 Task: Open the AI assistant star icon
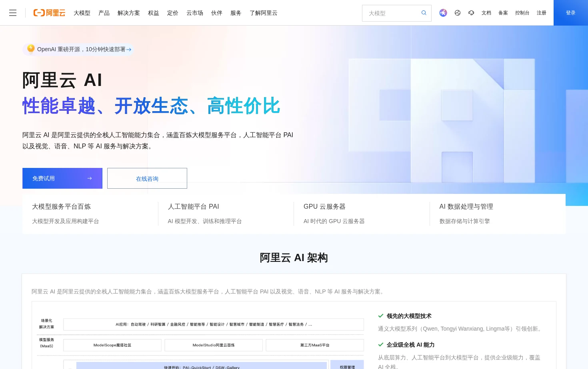pos(443,13)
